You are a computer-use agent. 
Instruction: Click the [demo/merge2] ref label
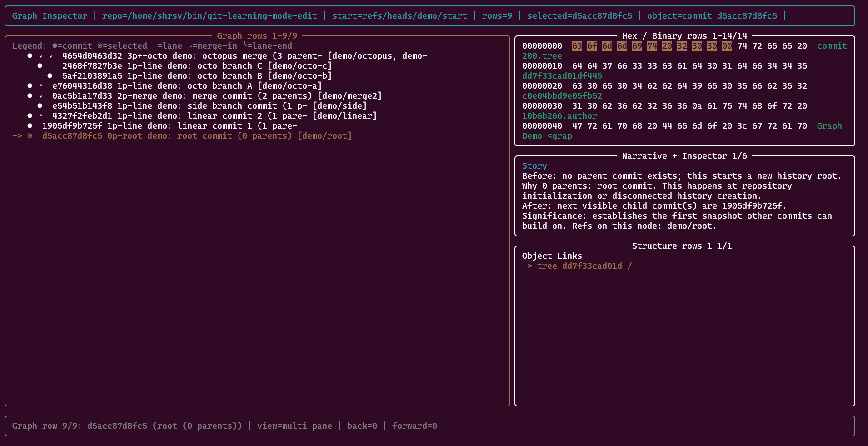click(349, 96)
